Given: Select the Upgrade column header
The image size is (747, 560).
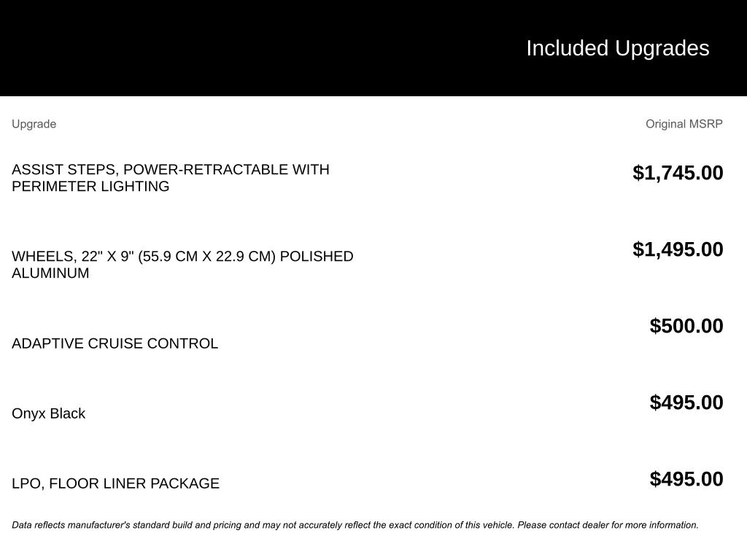Looking at the screenshot, I should [x=34, y=124].
